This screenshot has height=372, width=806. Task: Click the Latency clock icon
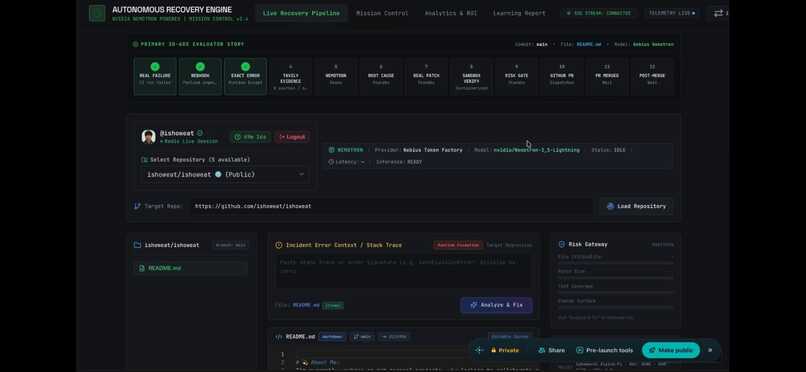331,162
